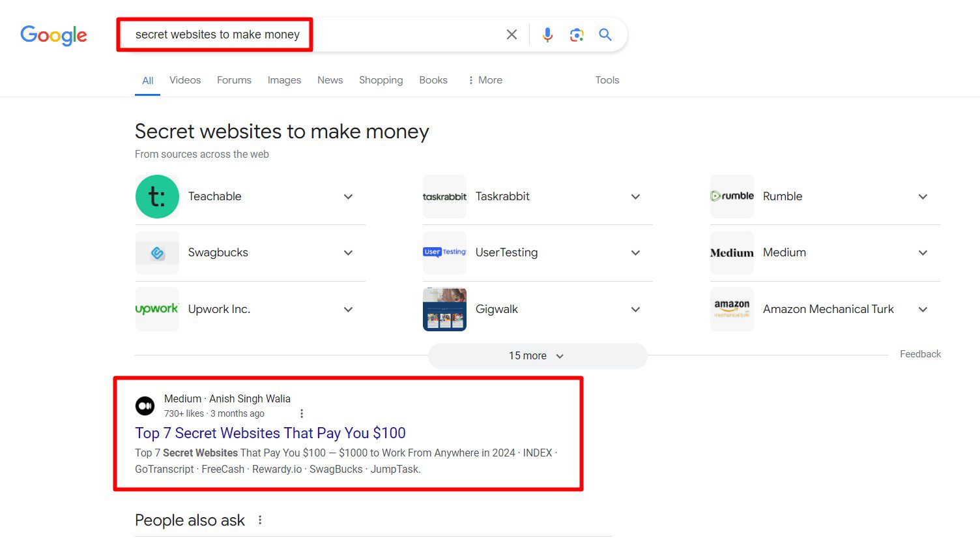Open three-dot menu next to 3 months ago
This screenshot has width=980, height=538.
[302, 413]
